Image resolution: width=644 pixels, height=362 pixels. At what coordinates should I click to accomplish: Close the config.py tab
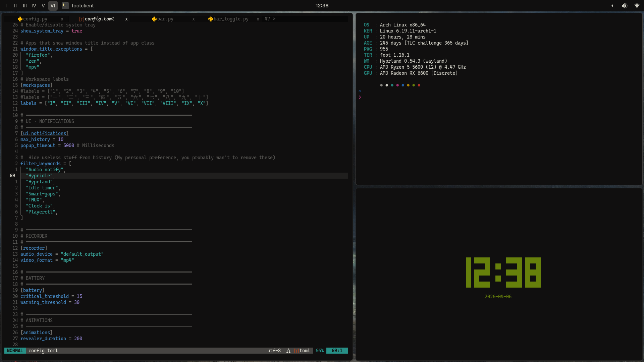pyautogui.click(x=62, y=19)
